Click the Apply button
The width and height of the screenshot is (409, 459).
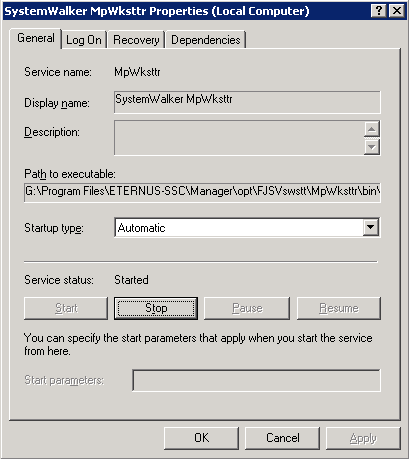pyautogui.click(x=363, y=438)
